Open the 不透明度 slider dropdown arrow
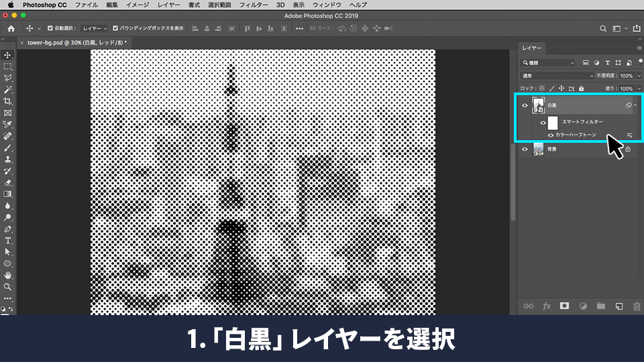 click(639, 76)
